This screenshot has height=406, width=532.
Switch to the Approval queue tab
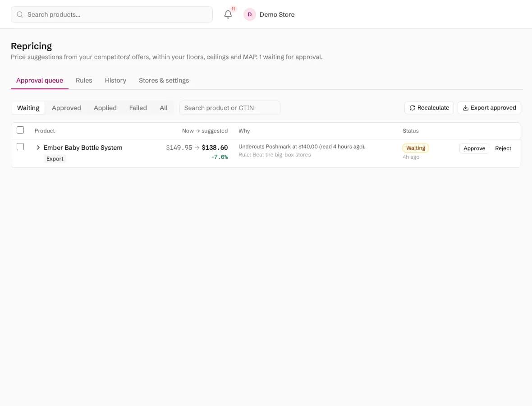[x=40, y=80]
